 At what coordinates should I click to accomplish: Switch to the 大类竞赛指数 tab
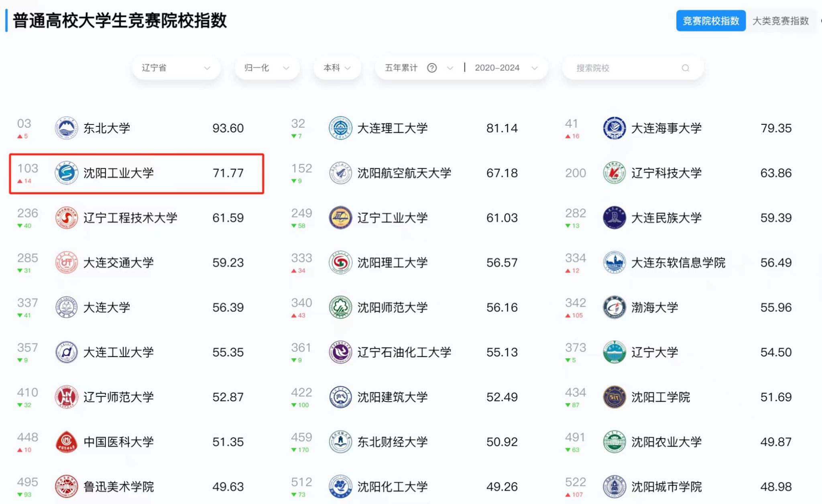click(x=780, y=21)
